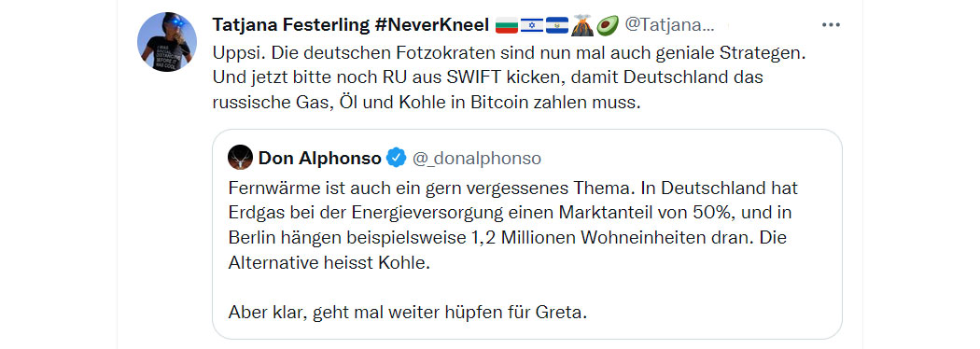The height and width of the screenshot is (349, 980).
Task: Click the blue verified badge
Action: coord(396,159)
